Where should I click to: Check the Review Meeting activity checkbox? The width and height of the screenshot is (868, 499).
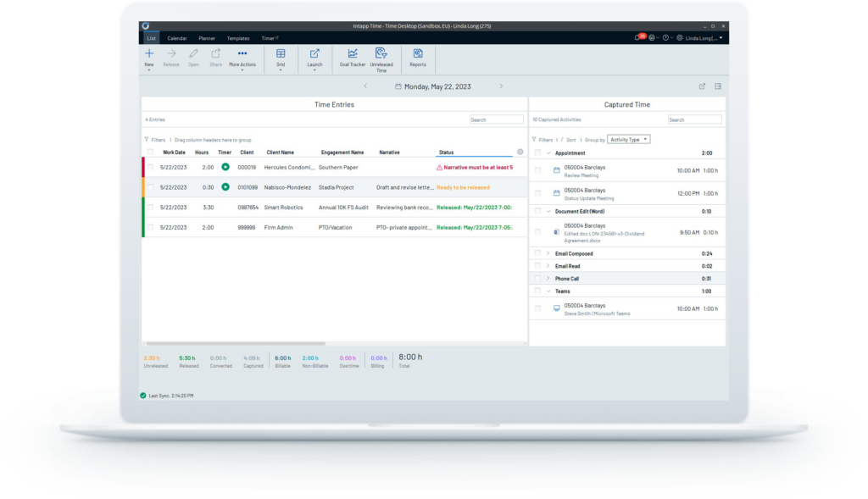click(537, 171)
